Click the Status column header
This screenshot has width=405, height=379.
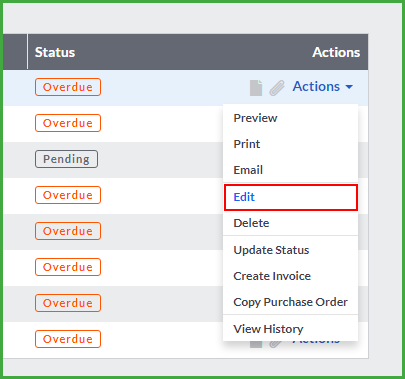click(55, 52)
